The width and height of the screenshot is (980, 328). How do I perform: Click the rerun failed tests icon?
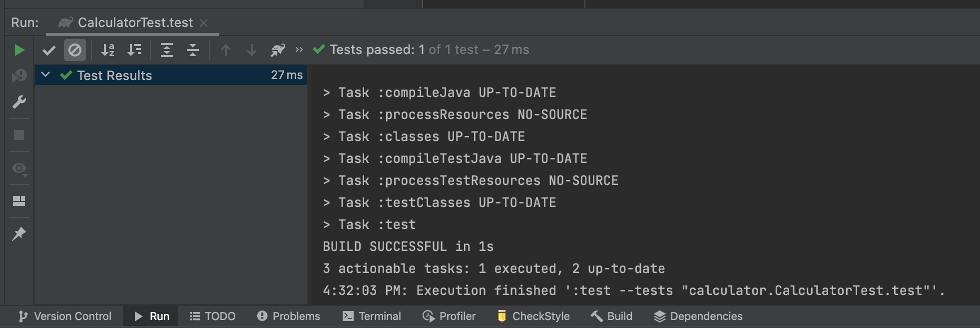click(x=19, y=76)
